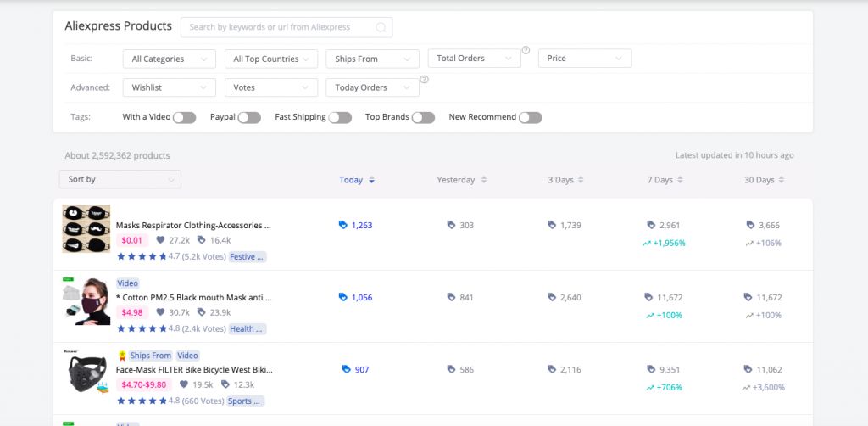Viewport: 868px width, 426px height.
Task: Open Face-Mask FILTER Bike Bicycle product title
Action: [194, 369]
